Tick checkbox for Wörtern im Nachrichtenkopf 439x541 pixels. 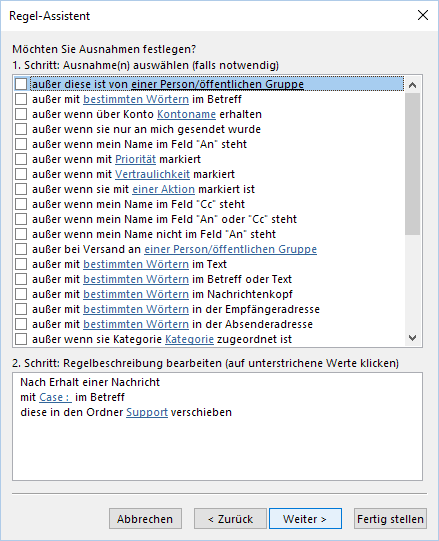click(21, 294)
